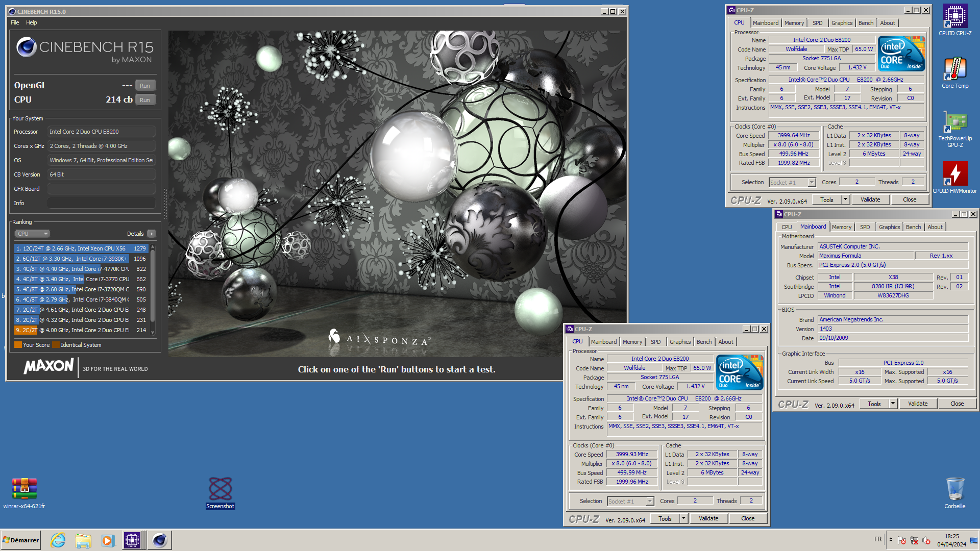Switch to Memory tab in upper CPU-Z
980x551 pixels.
794,23
